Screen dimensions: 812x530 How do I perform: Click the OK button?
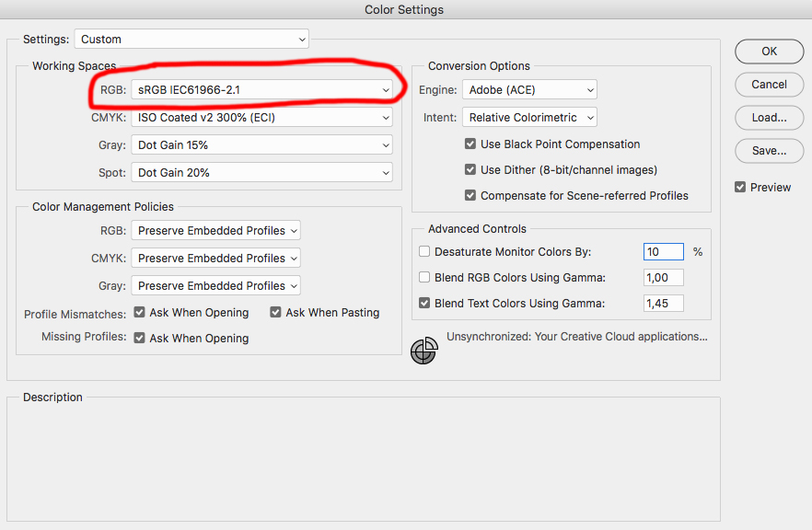(769, 52)
